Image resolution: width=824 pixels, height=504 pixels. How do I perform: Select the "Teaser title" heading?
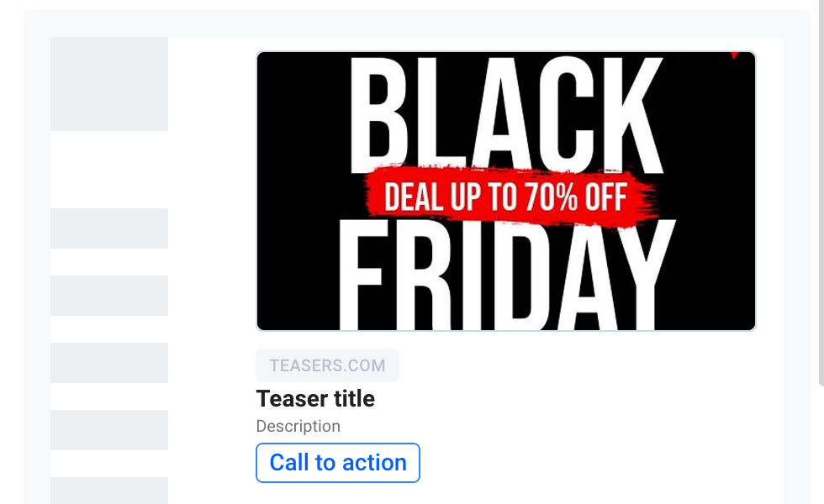click(315, 398)
